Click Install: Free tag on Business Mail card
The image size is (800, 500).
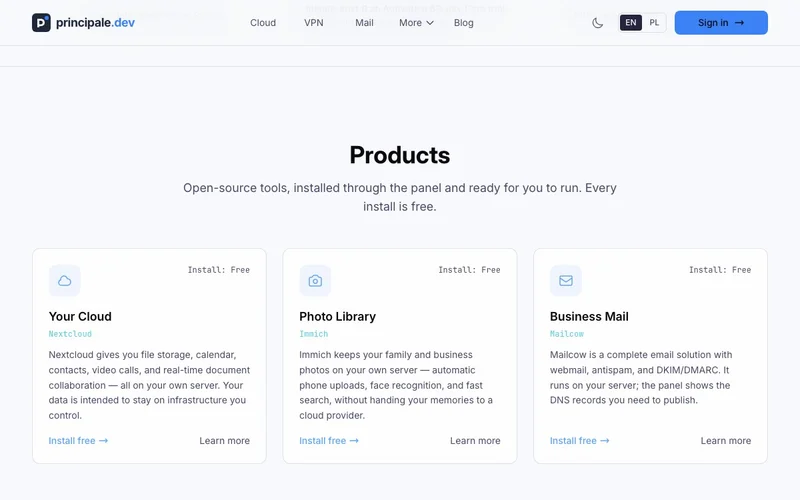pyautogui.click(x=720, y=270)
